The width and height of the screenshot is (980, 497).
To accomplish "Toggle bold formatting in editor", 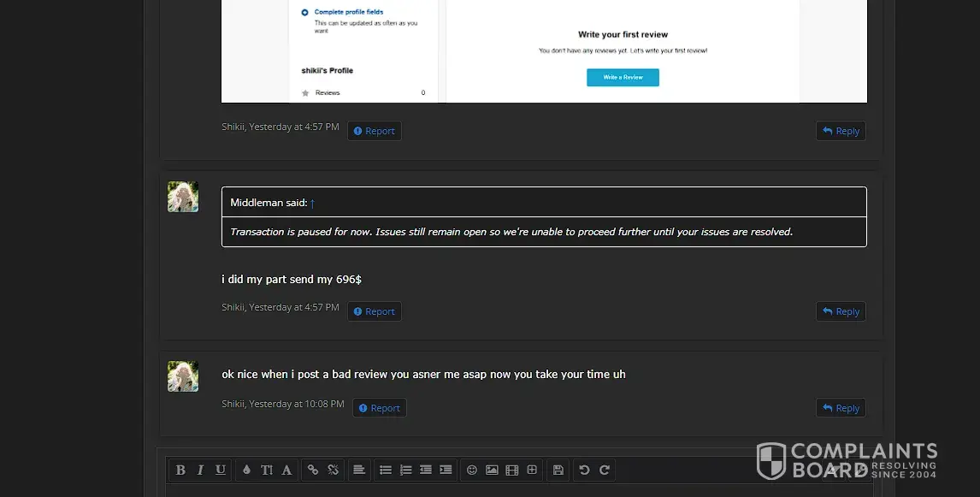I will click(180, 470).
